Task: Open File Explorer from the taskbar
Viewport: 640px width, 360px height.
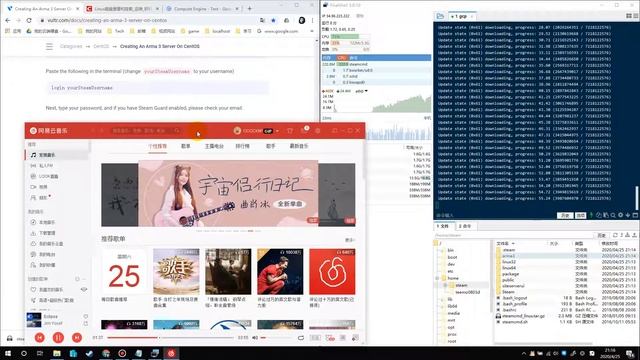Action: 57,353
